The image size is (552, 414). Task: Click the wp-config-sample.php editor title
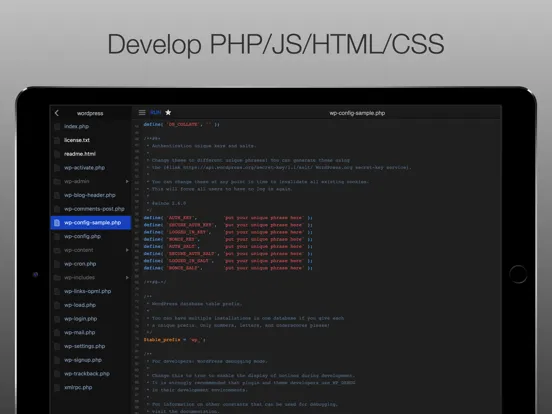(x=357, y=113)
